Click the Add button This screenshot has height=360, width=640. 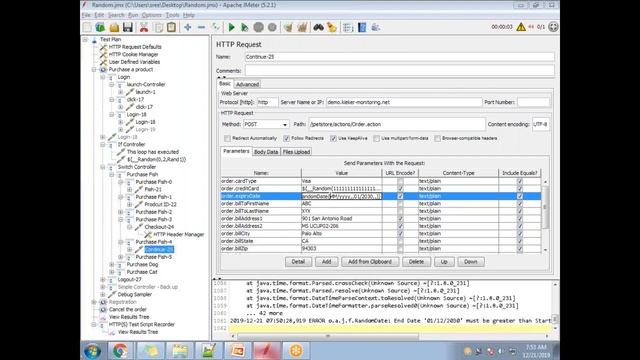327,262
